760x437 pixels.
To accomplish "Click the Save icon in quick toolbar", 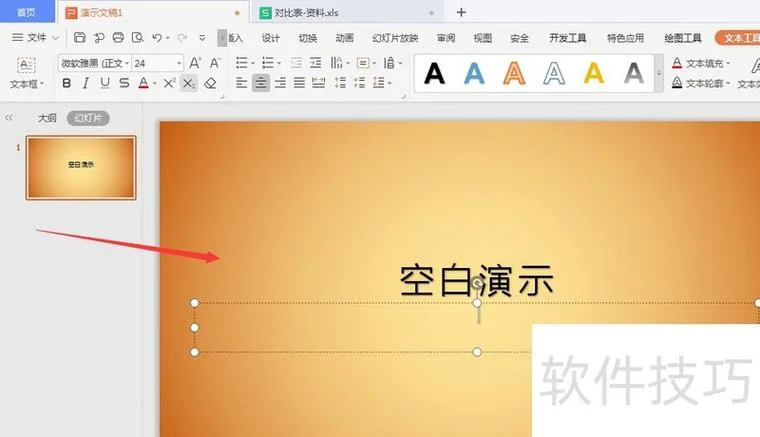I will click(79, 37).
